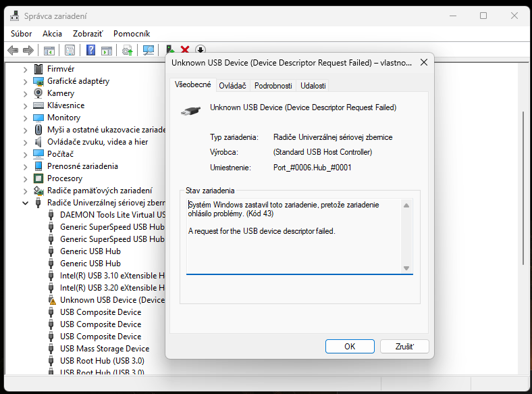
Task: Open the Akcia menu
Action: [52, 33]
